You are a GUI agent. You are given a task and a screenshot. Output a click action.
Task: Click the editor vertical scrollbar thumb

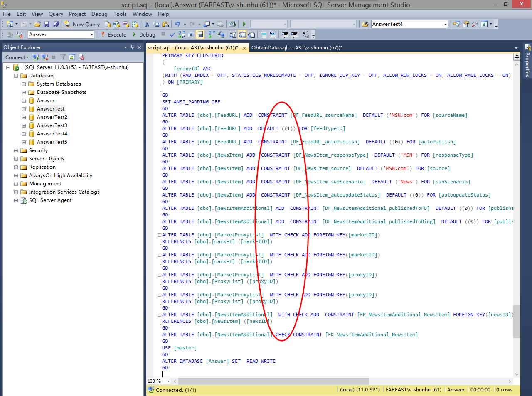pos(517,322)
